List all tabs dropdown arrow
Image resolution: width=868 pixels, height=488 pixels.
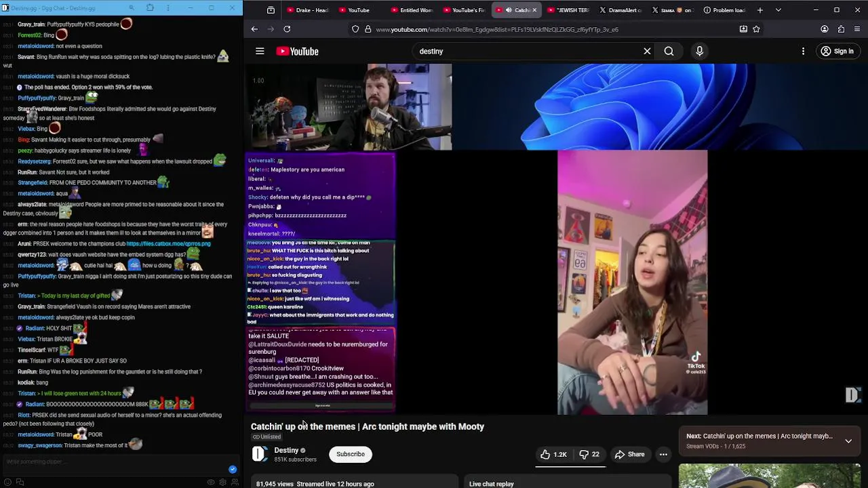point(778,10)
